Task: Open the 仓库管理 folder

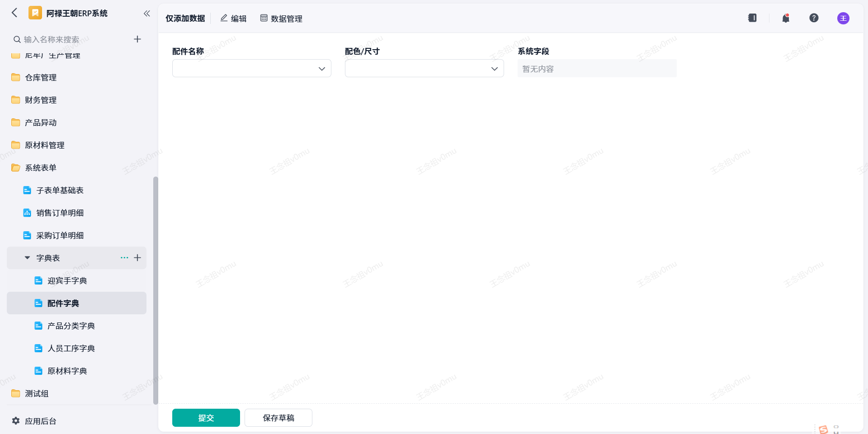Action: coord(77,78)
